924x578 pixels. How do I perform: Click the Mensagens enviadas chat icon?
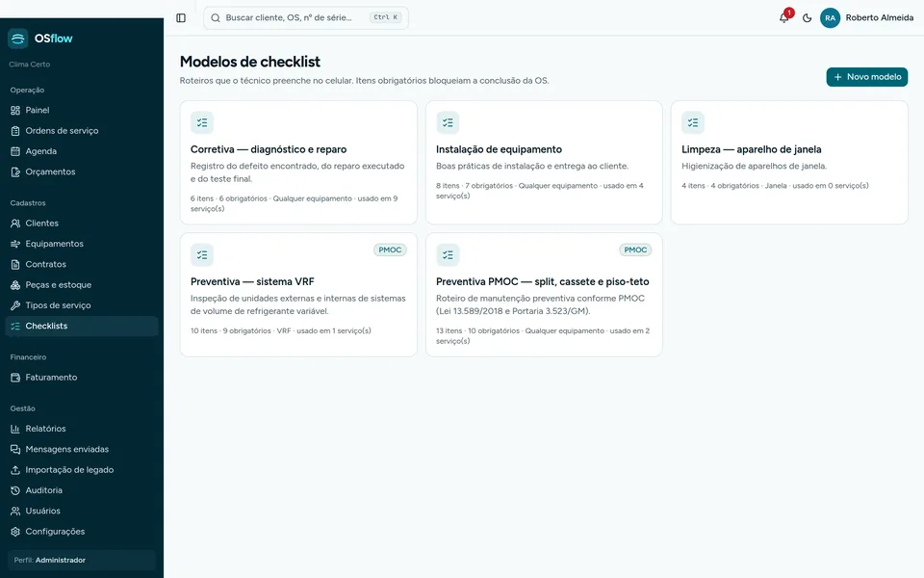point(15,450)
